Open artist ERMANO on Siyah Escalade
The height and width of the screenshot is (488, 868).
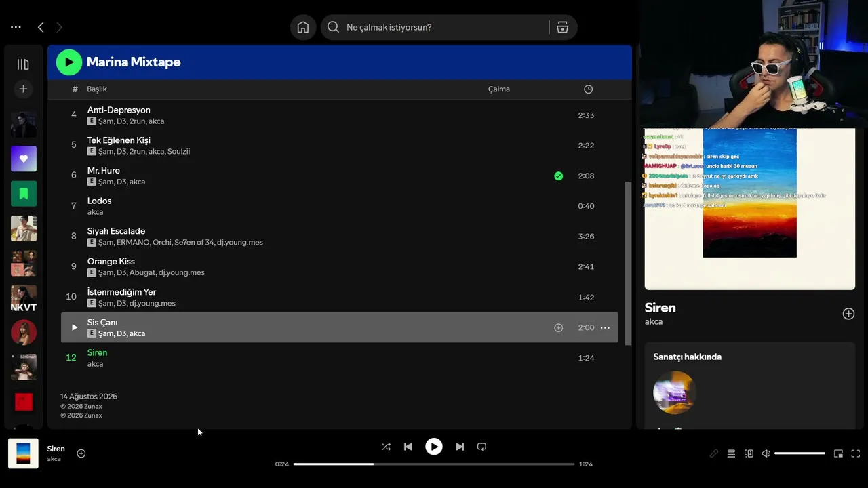(x=132, y=242)
